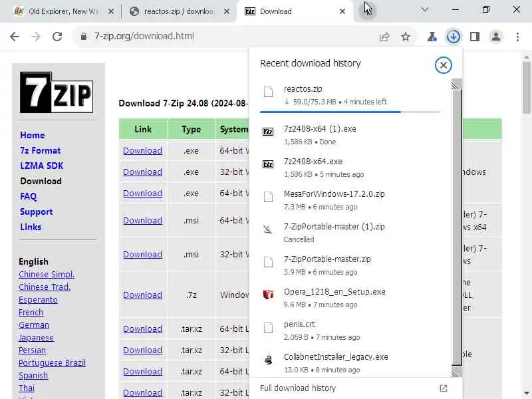Bookmark this page with the star

click(406, 37)
